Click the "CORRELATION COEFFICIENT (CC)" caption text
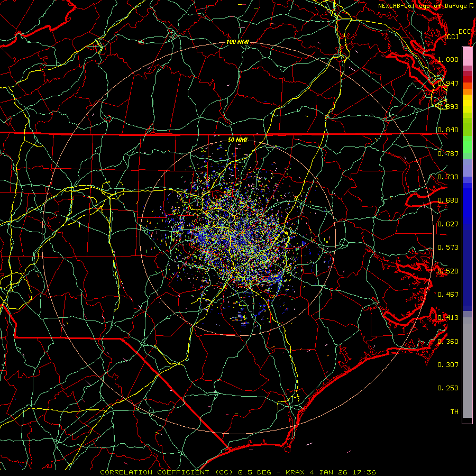Viewport: 476px width, 476px height. pyautogui.click(x=167, y=472)
